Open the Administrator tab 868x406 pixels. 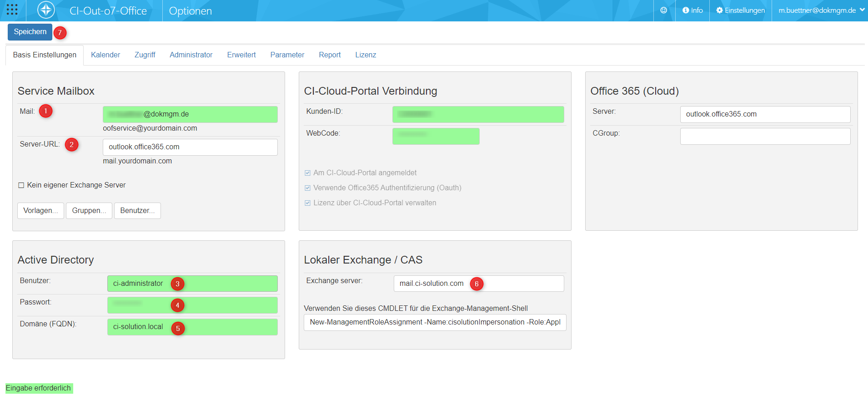coord(191,55)
